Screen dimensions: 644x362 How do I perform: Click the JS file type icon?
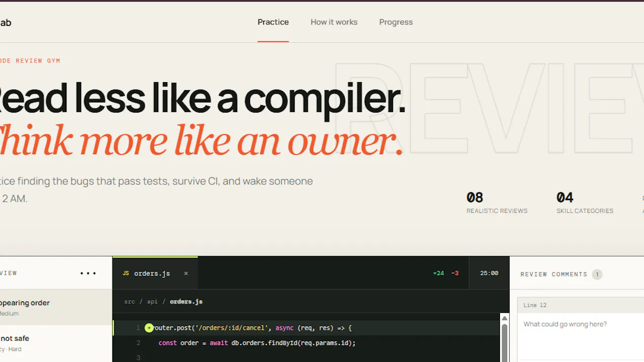point(126,274)
